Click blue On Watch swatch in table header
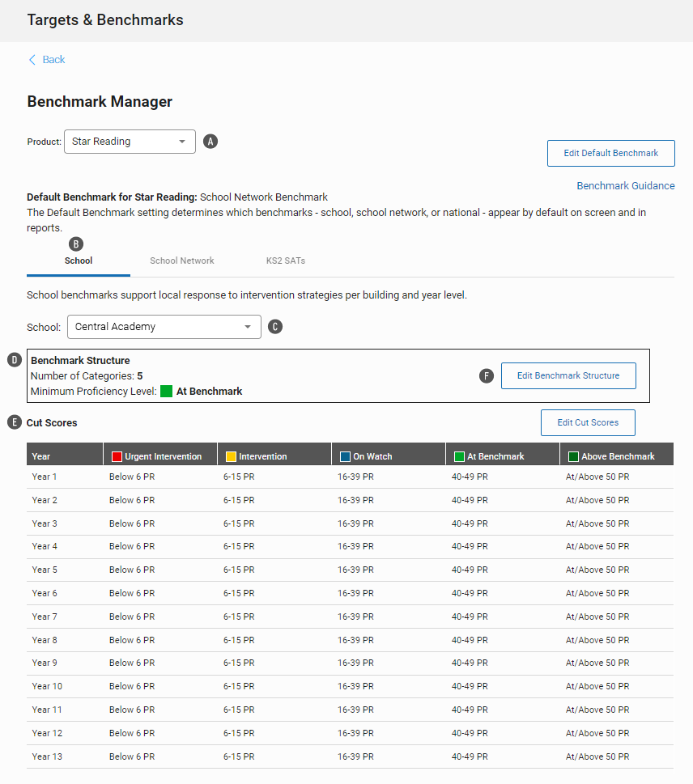The width and height of the screenshot is (693, 784). (x=345, y=456)
